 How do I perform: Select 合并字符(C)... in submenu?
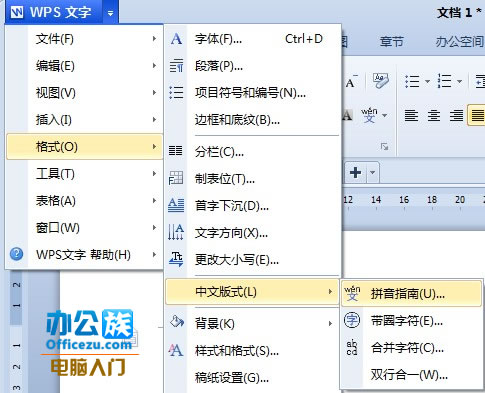pos(412,348)
